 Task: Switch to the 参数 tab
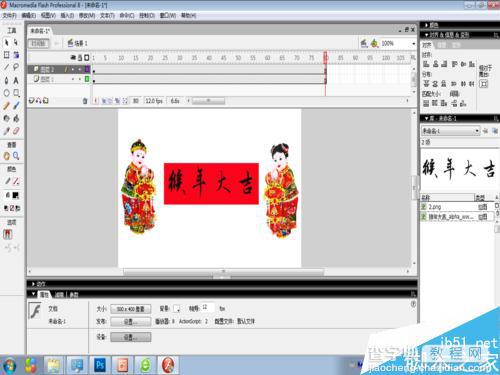point(74,295)
